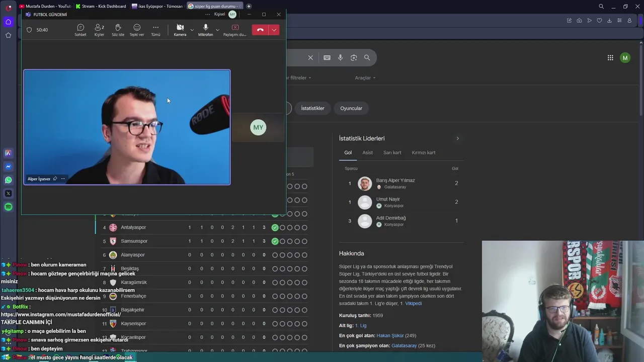
Task: Stop screen sharing in Teams
Action: click(235, 30)
